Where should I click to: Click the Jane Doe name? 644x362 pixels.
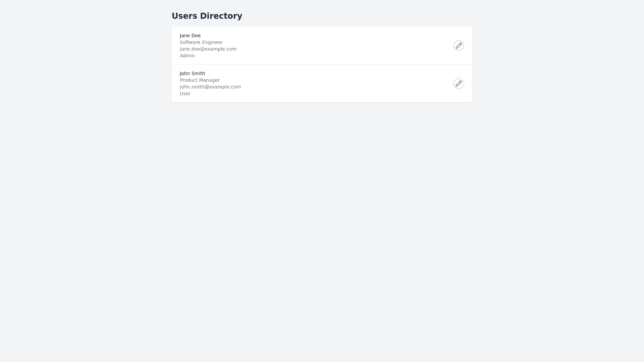click(x=190, y=36)
